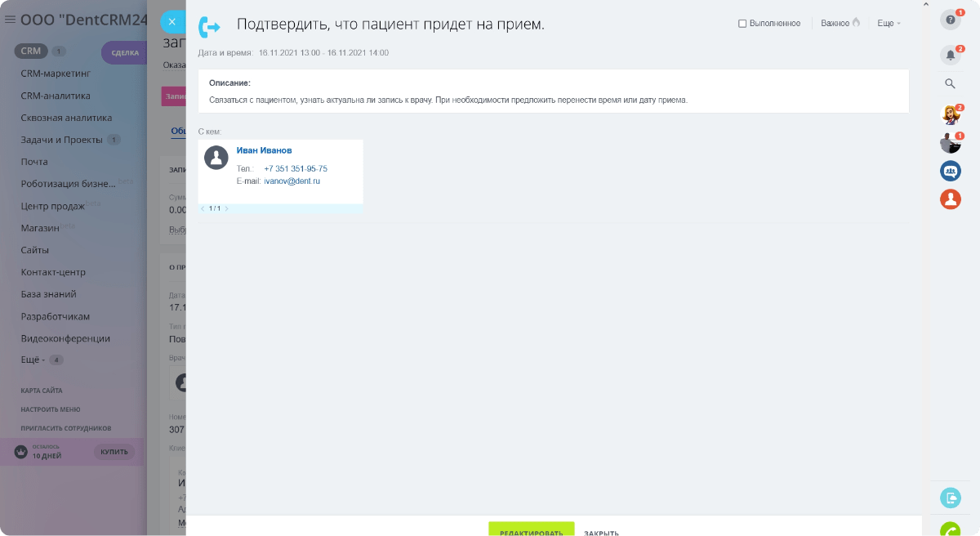Image resolution: width=980 pixels, height=536 pixels.
Task: Toggle the hamburger menu icon
Action: click(10, 19)
